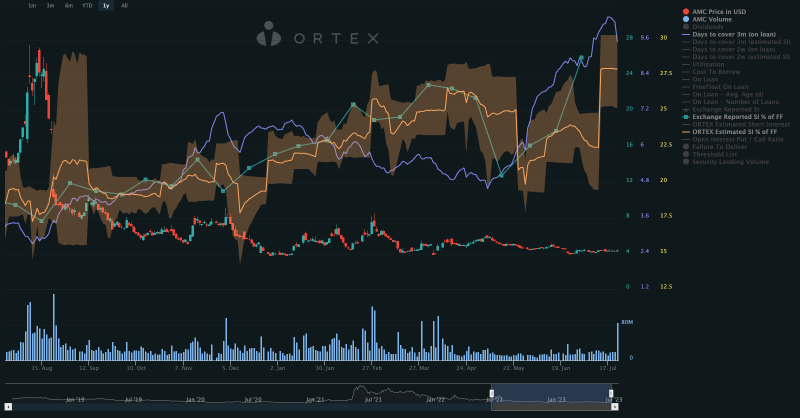
Task: Toggle the AMC Volume series
Action: 707,19
